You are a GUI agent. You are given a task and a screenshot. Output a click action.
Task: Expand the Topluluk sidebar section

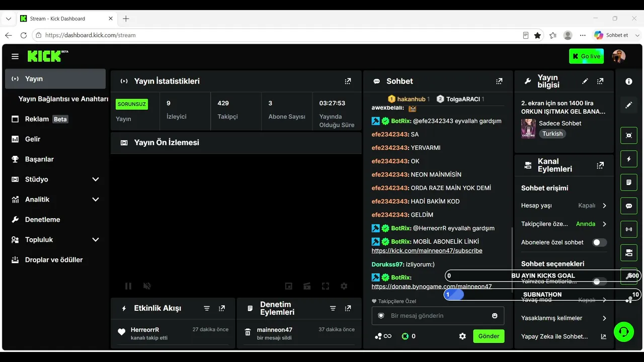coord(96,240)
